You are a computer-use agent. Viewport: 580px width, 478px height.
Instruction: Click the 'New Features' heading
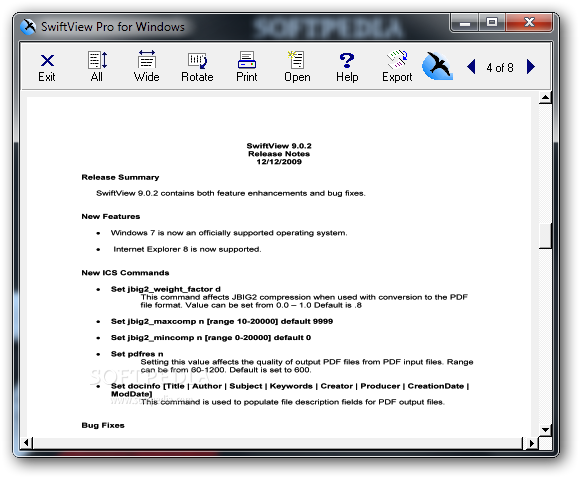(111, 216)
